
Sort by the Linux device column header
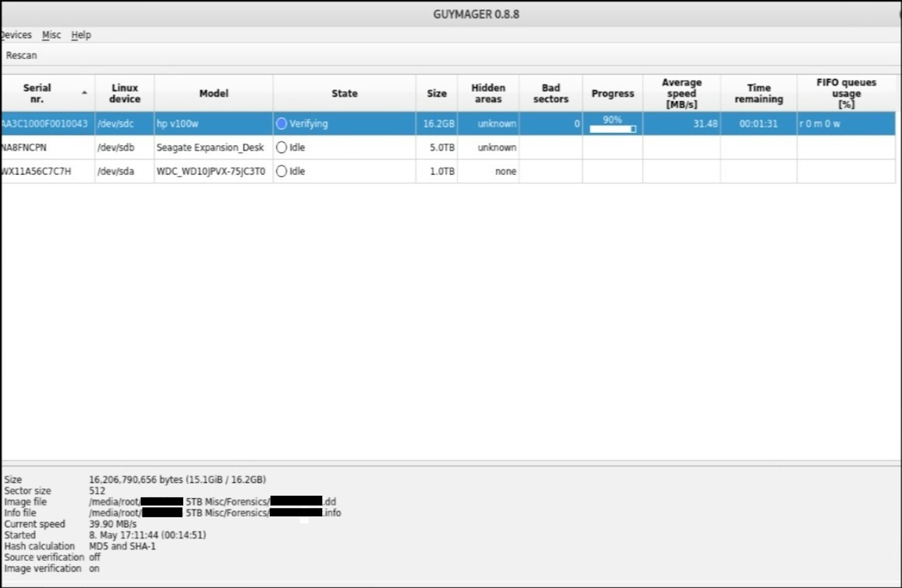[125, 93]
